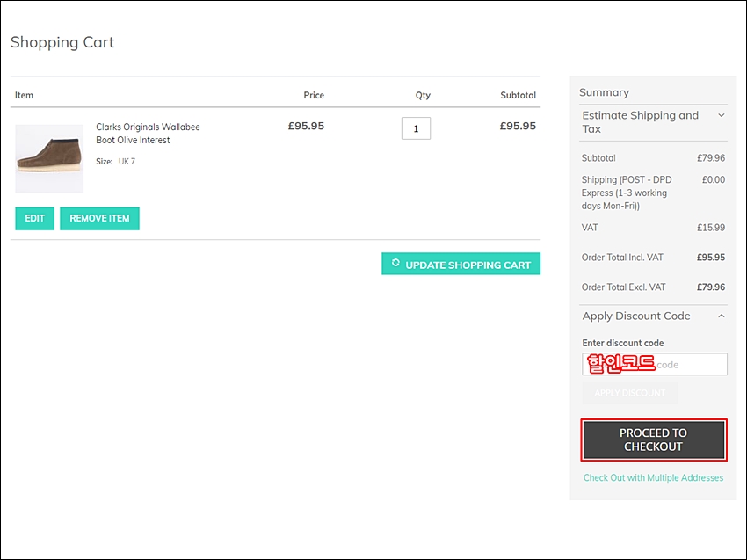Click the Enter discount code label

click(x=623, y=343)
